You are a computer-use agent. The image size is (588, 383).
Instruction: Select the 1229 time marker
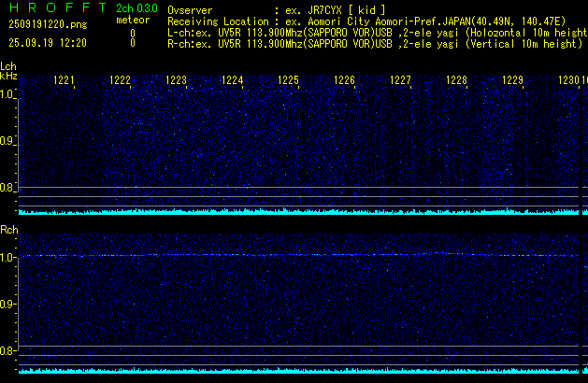tap(513, 81)
